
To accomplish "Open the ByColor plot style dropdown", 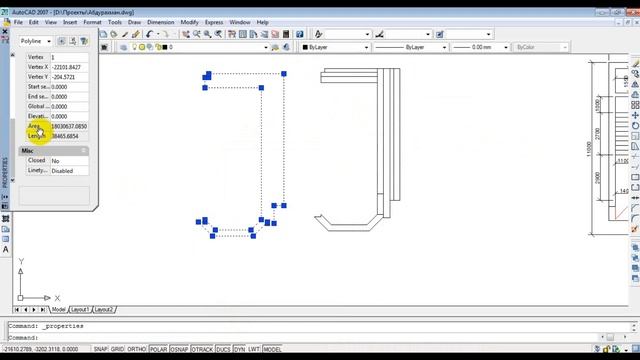I will point(565,47).
